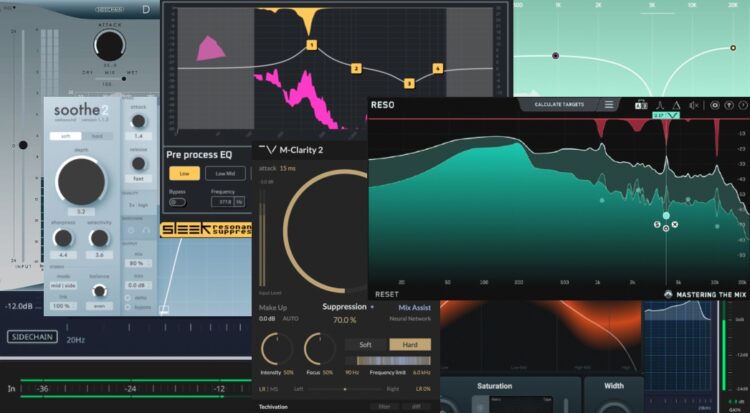The image size is (750, 413).
Task: Expand the Suppression dropdown arrow
Action: [x=373, y=307]
